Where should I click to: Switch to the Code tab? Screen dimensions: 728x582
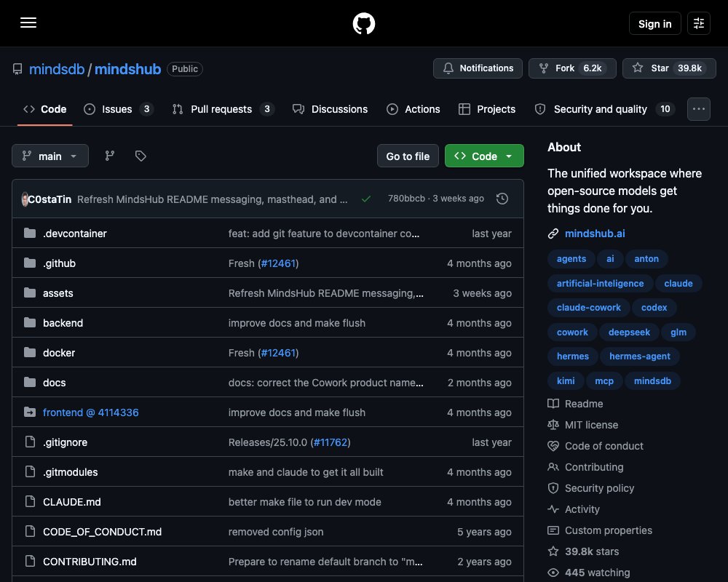coord(45,109)
